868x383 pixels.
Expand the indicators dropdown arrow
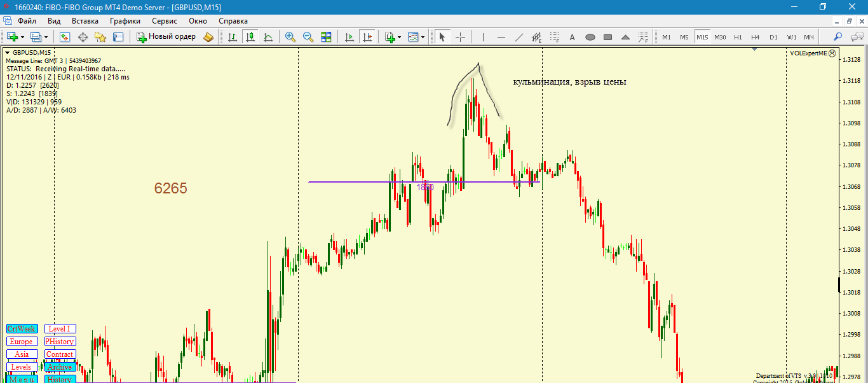[x=399, y=37]
